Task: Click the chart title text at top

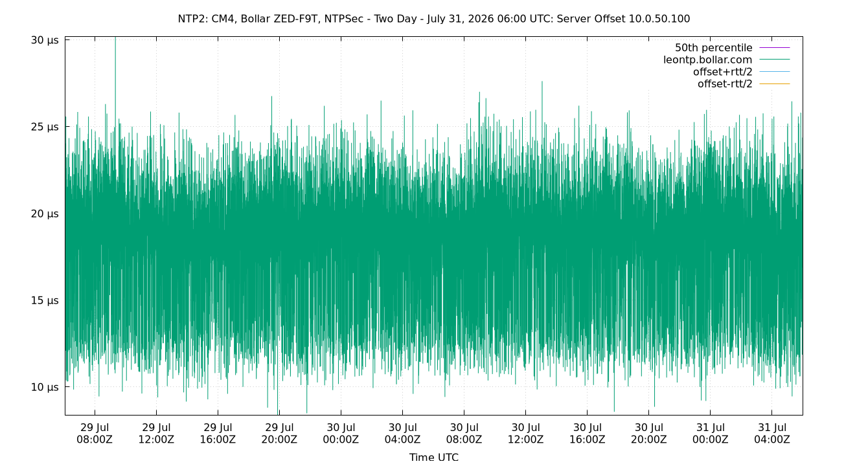Action: coord(434,19)
